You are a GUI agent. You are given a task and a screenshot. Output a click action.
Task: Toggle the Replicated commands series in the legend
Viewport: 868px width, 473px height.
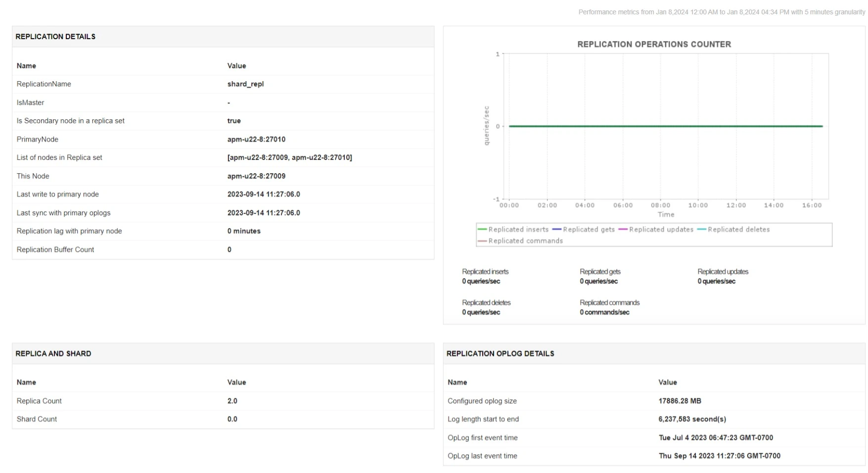525,241
